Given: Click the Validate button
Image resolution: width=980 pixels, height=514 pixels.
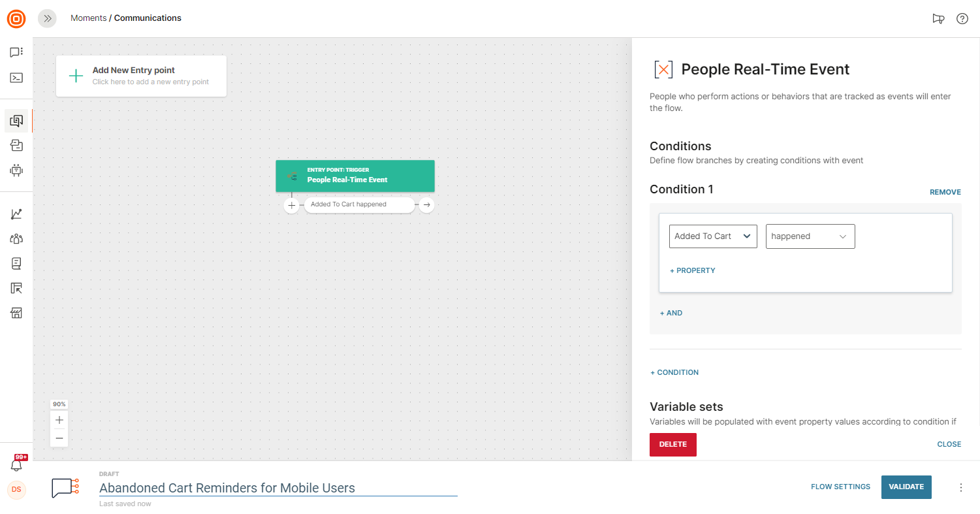Looking at the screenshot, I should click(906, 487).
